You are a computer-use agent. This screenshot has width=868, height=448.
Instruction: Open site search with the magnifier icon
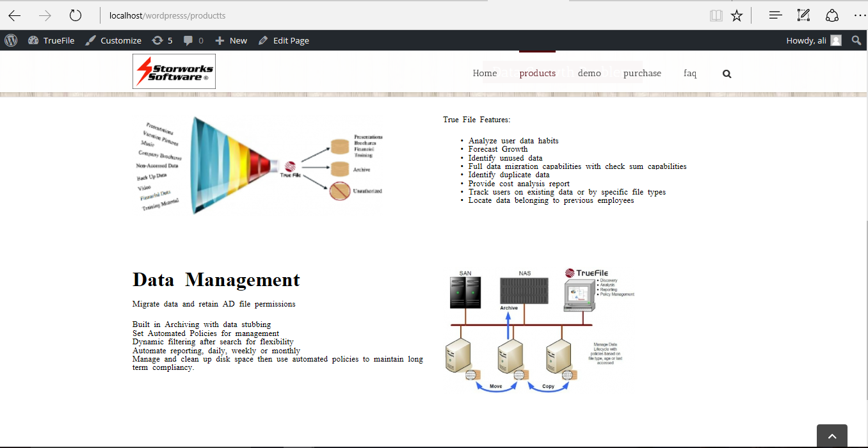point(727,74)
